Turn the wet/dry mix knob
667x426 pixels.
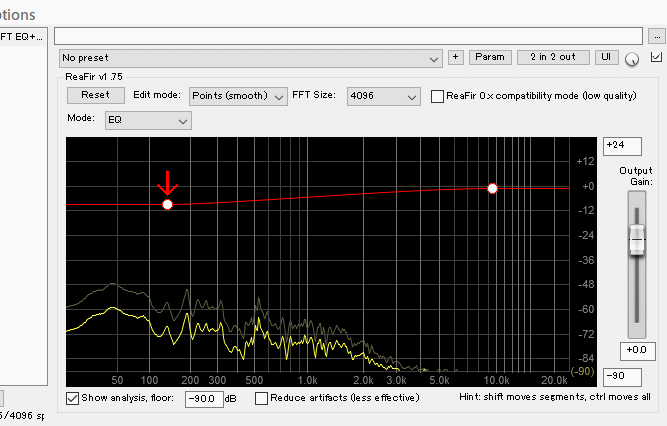pos(632,60)
